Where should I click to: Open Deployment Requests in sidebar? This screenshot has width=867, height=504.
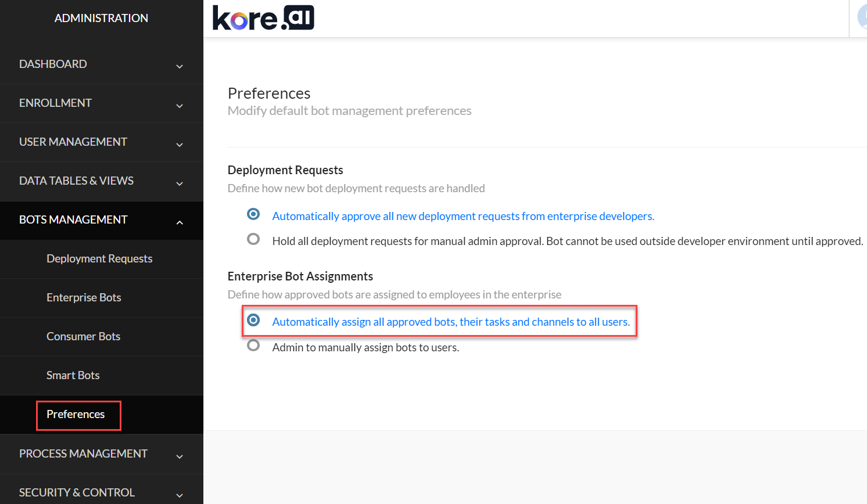[99, 258]
